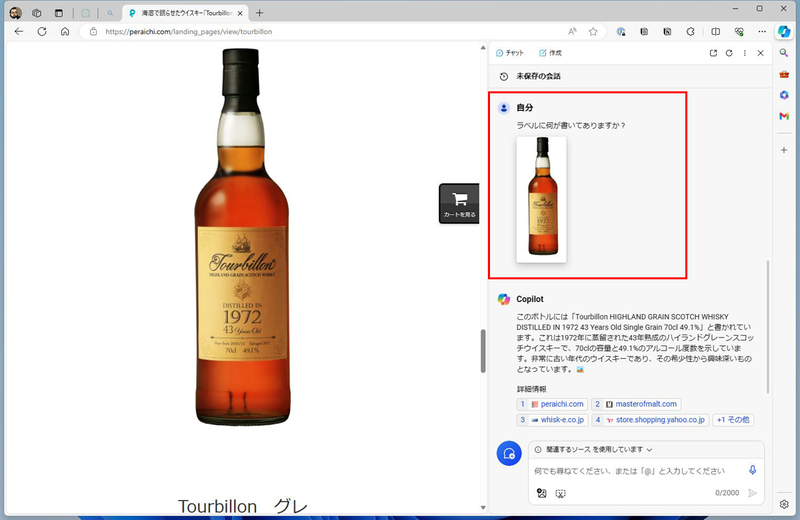Open the profile avatar menu
The height and width of the screenshot is (520, 800).
pyautogui.click(x=15, y=13)
